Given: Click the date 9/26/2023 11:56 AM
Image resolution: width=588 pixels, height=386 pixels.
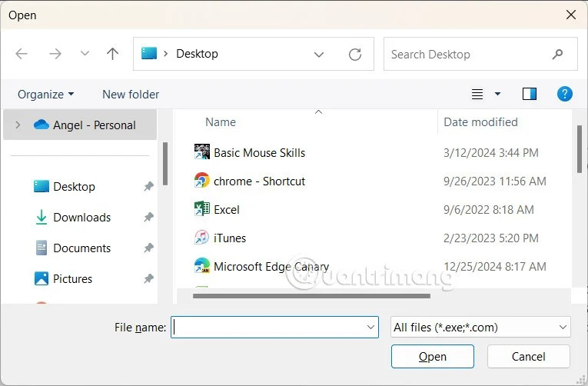Looking at the screenshot, I should (495, 181).
